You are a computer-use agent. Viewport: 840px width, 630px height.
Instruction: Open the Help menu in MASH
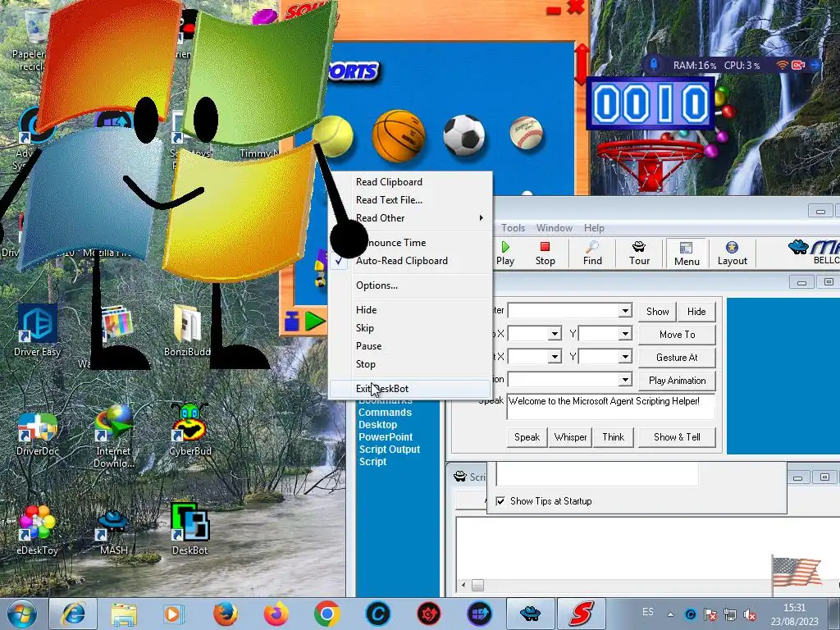pyautogui.click(x=594, y=228)
